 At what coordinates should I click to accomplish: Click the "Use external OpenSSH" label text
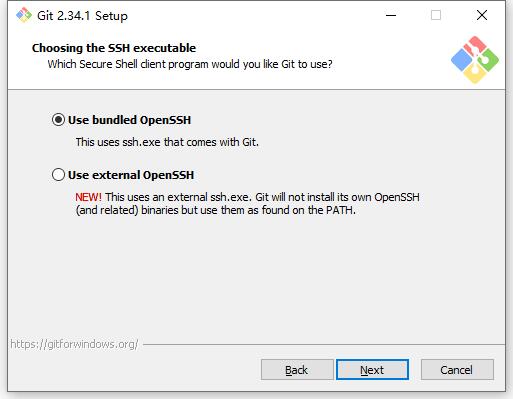[x=131, y=175]
